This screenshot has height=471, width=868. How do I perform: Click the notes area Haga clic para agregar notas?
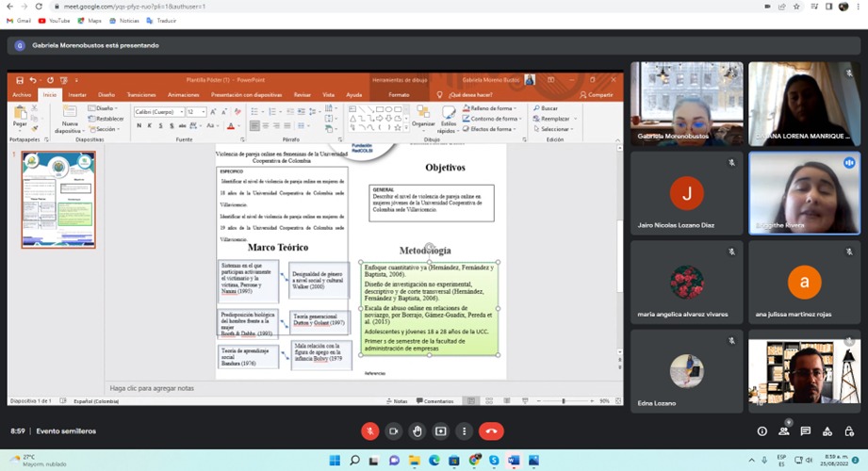tap(152, 388)
